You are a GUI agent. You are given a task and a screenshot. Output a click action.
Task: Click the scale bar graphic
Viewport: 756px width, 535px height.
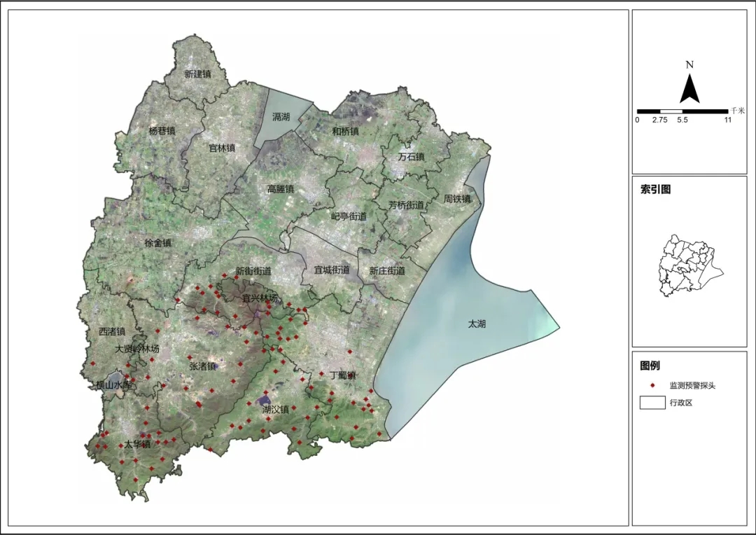pos(682,111)
